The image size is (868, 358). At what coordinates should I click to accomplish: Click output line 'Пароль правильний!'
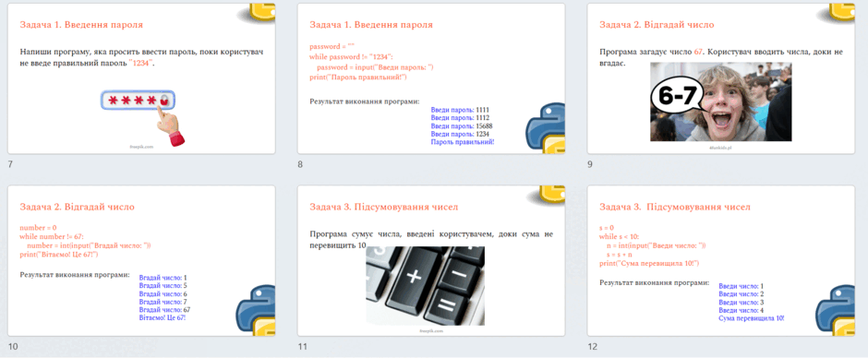point(463,142)
